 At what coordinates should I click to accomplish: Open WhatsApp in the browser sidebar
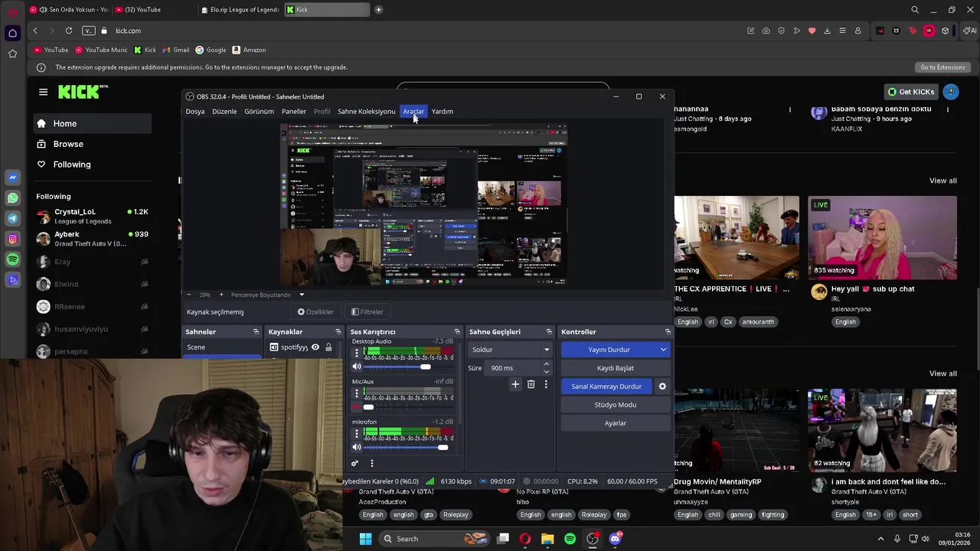[12, 198]
